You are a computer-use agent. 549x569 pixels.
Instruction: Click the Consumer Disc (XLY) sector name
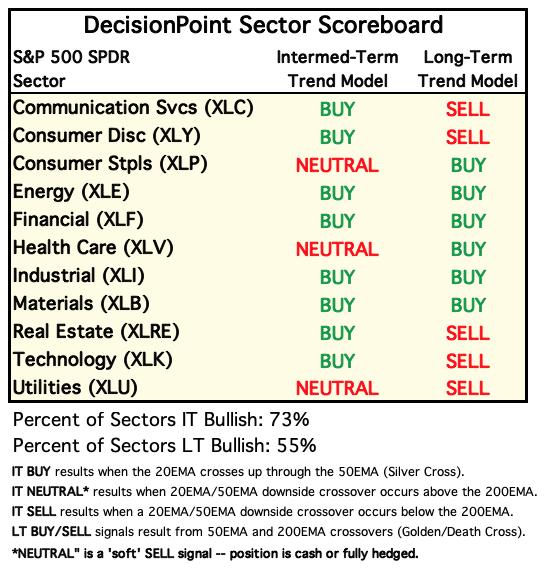coord(107,136)
